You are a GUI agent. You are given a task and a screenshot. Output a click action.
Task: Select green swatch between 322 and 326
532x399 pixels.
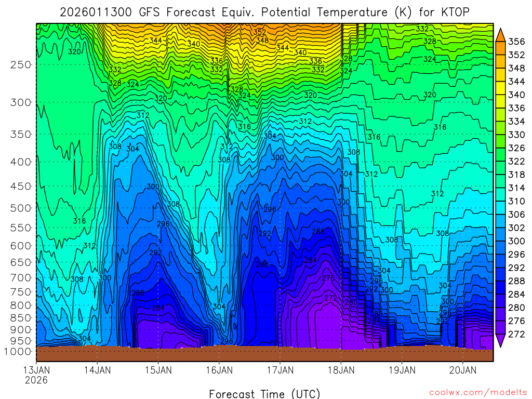click(501, 155)
